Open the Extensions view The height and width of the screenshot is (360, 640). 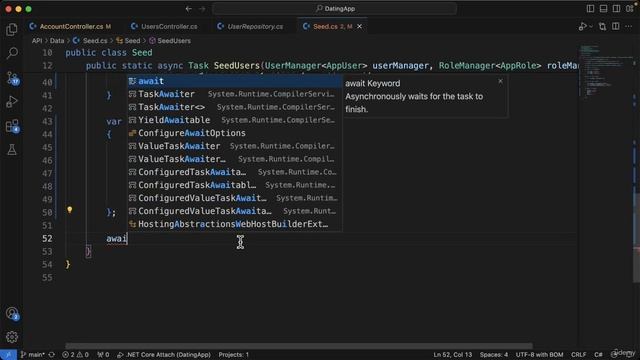12,126
